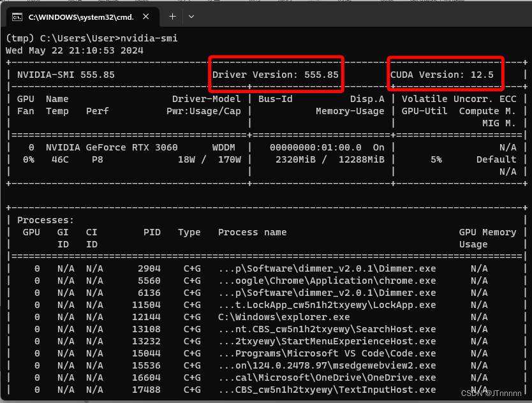Viewport: 532px width, 403px height.
Task: Click the Code.exe process entry
Action: (326, 353)
